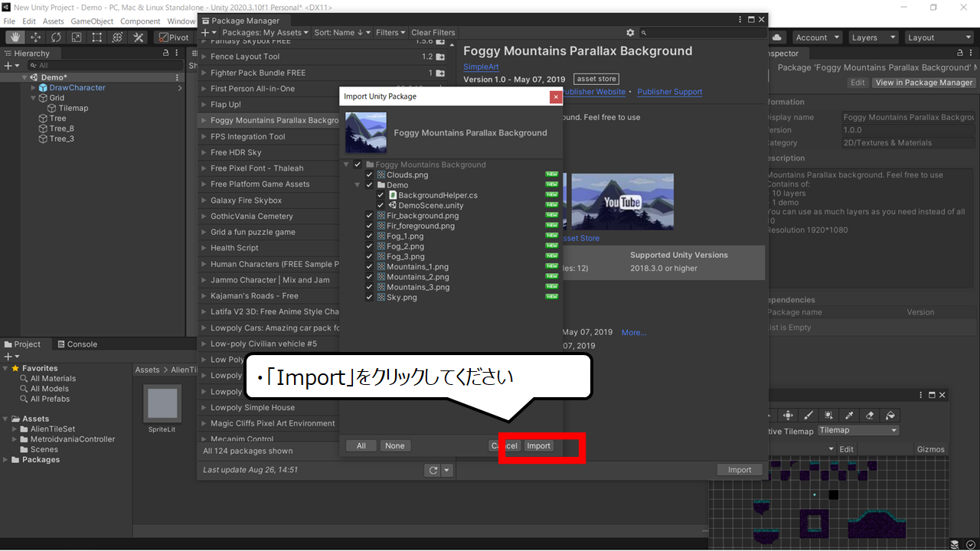Open the GameObject menu
This screenshot has width=980, height=551.
(93, 21)
